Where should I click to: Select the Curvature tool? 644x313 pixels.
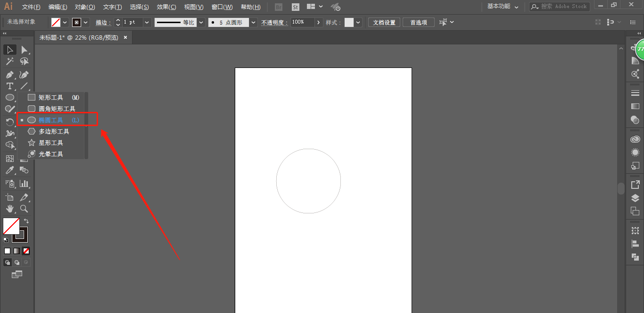(x=25, y=75)
